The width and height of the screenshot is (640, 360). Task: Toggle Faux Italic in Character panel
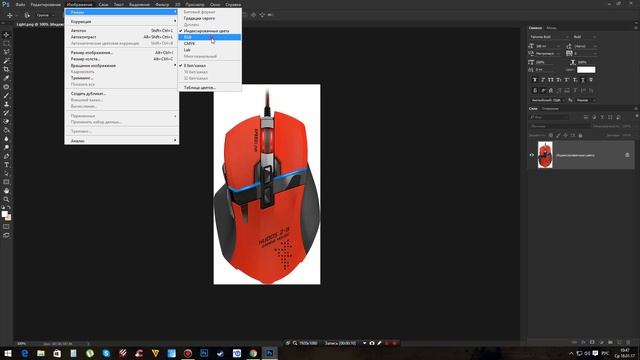[x=543, y=80]
